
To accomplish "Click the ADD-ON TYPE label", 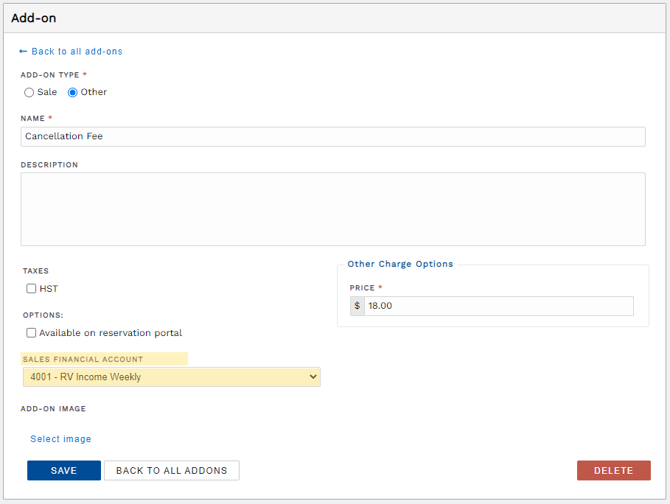I will 50,75.
